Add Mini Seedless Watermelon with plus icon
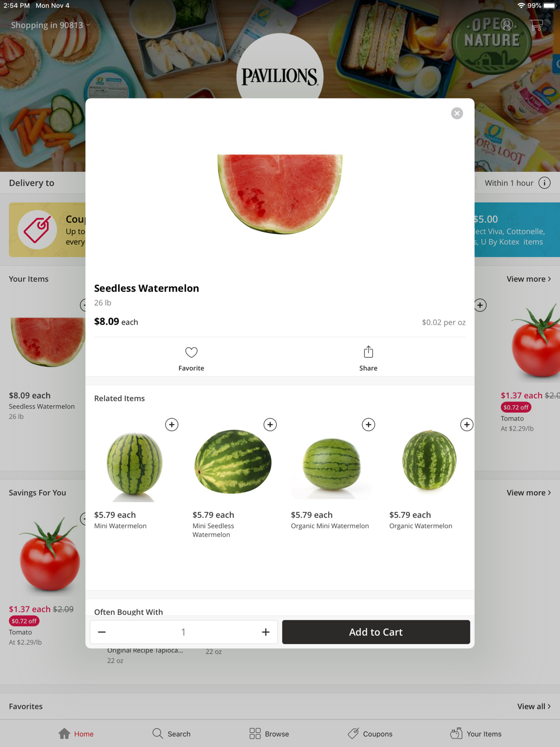 pos(270,424)
